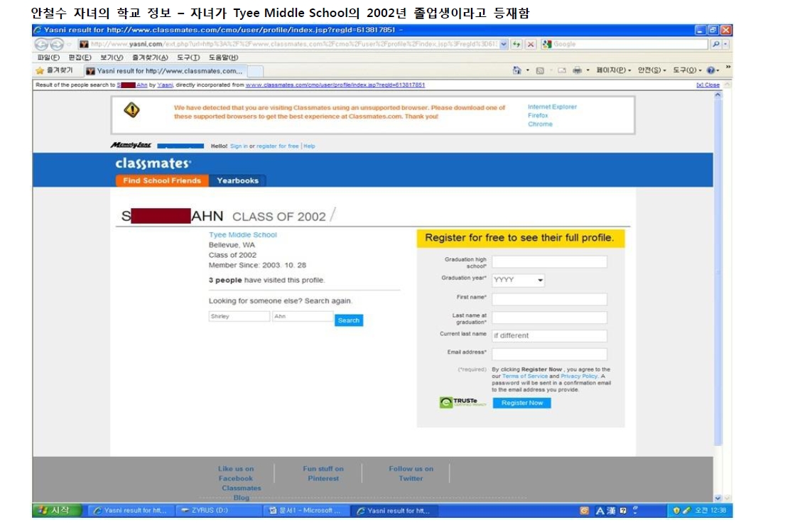Viewport: 790px width, 532px height.
Task: Click the Graduation high school input field
Action: tap(550, 261)
